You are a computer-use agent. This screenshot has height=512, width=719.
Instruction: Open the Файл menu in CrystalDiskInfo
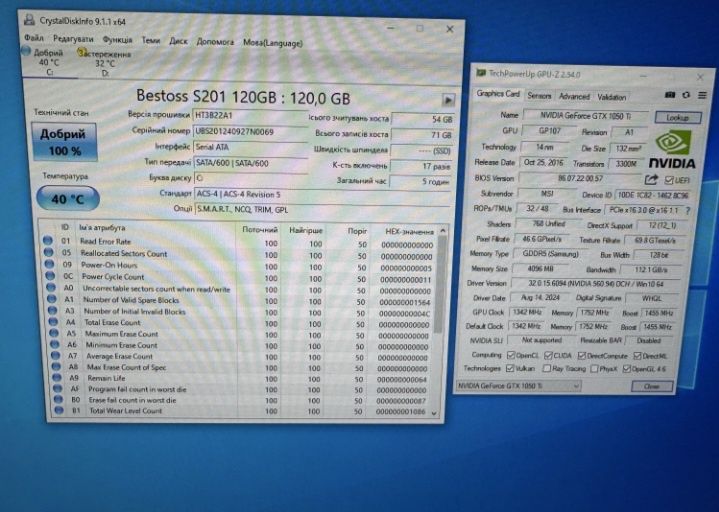[x=34, y=38]
